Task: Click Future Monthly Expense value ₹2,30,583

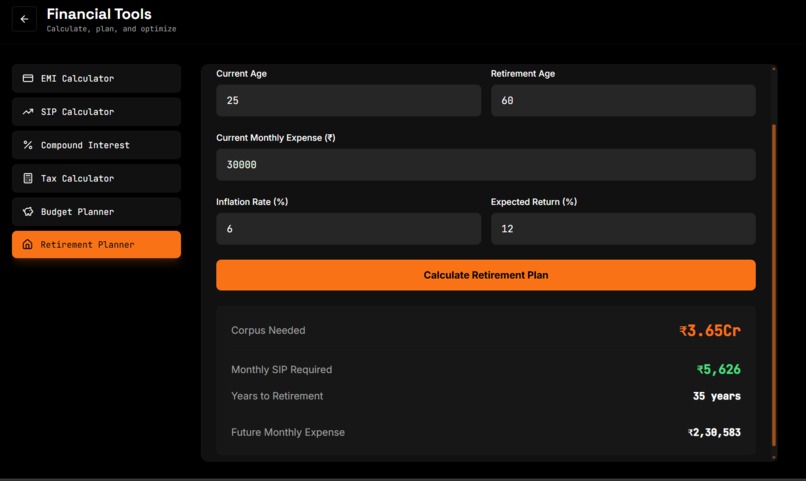Action: 715,433
